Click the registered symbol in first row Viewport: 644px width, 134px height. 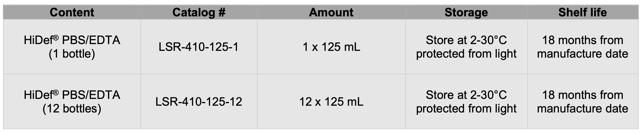(x=56, y=38)
